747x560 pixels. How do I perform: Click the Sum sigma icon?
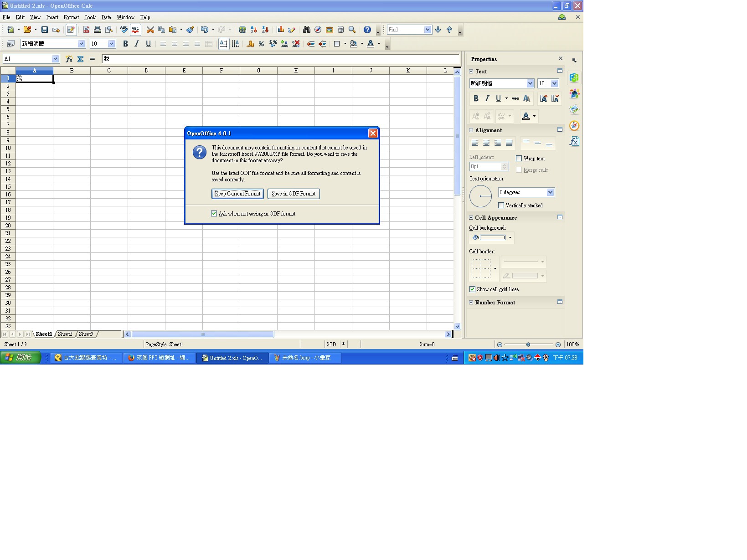pos(81,59)
